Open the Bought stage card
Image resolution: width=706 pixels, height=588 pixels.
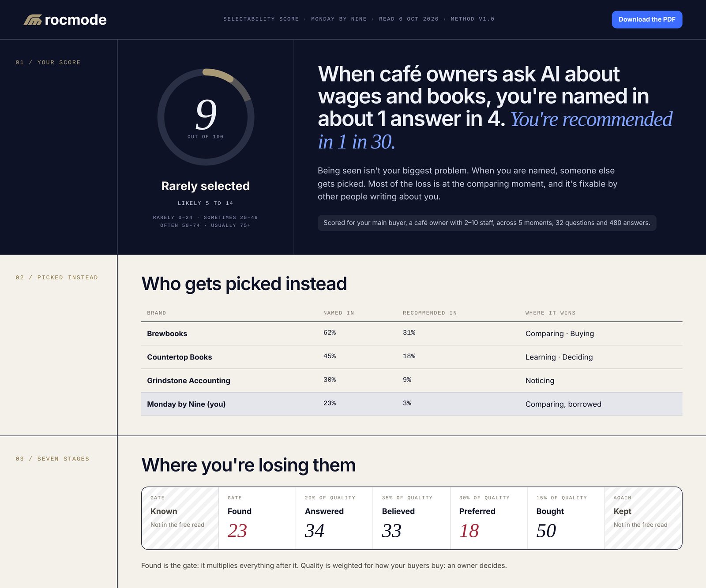[566, 518]
